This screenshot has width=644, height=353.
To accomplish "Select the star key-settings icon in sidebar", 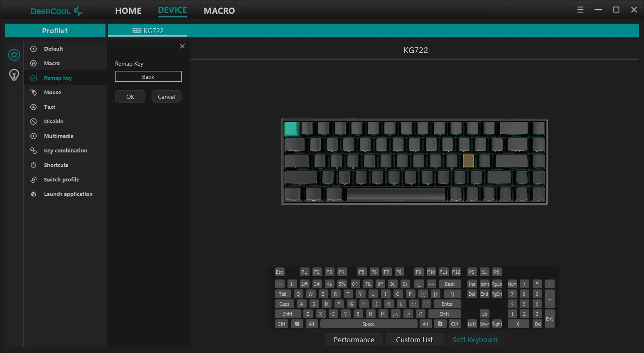I will 14,54.
